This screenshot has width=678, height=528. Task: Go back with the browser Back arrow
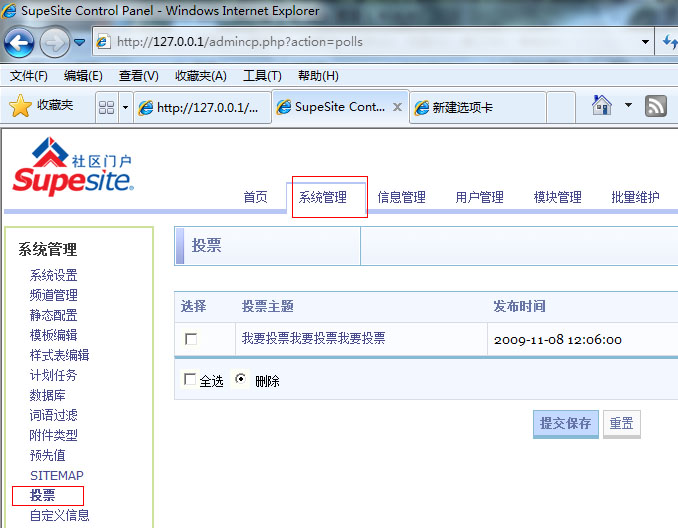point(19,43)
